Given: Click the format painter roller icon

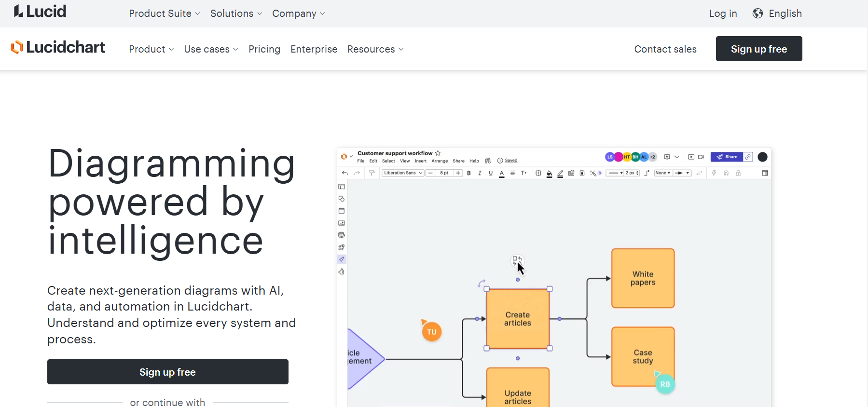Looking at the screenshot, I should (x=372, y=173).
